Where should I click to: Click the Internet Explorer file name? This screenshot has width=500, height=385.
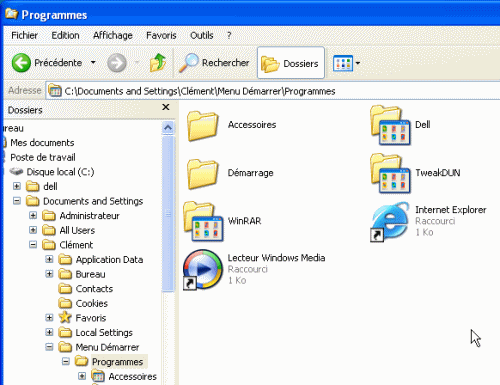click(451, 210)
